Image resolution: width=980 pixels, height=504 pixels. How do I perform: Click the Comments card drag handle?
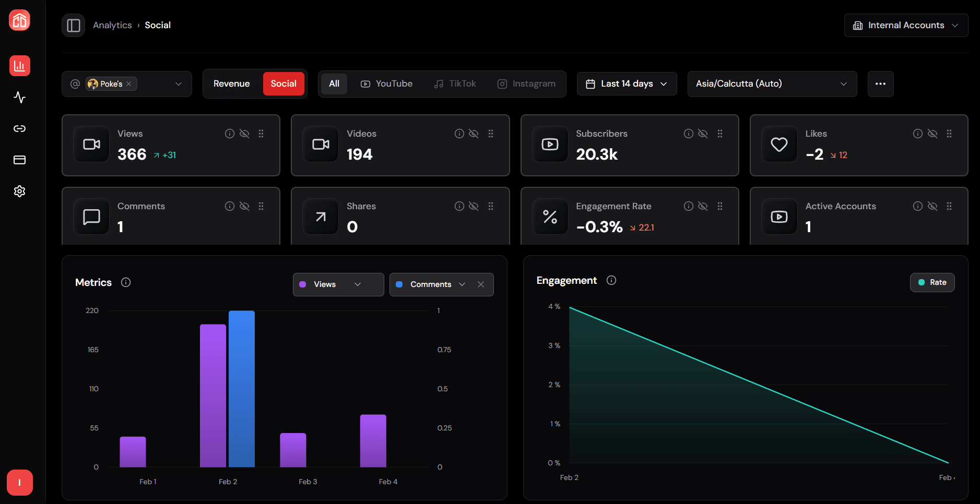click(x=261, y=206)
